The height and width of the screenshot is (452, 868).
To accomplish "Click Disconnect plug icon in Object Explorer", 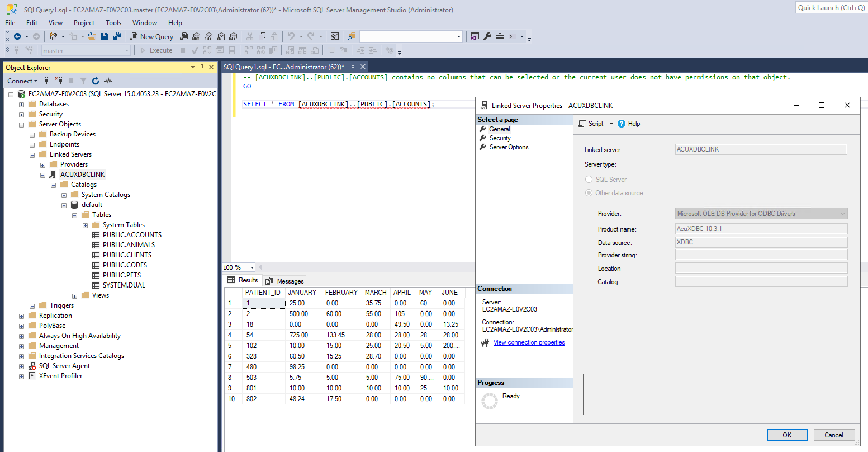I will [59, 81].
